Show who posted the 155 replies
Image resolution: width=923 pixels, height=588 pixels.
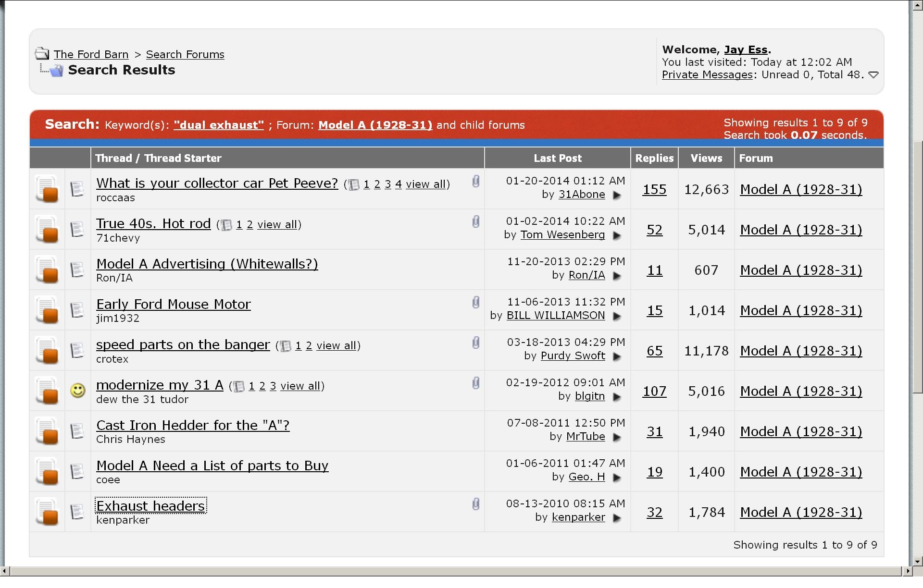pyautogui.click(x=654, y=189)
